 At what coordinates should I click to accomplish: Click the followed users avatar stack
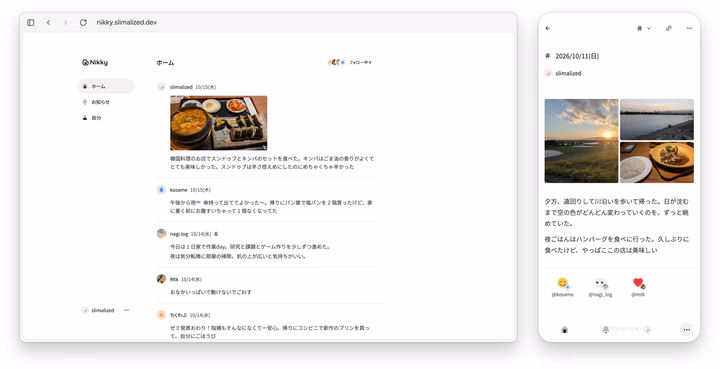pos(336,62)
